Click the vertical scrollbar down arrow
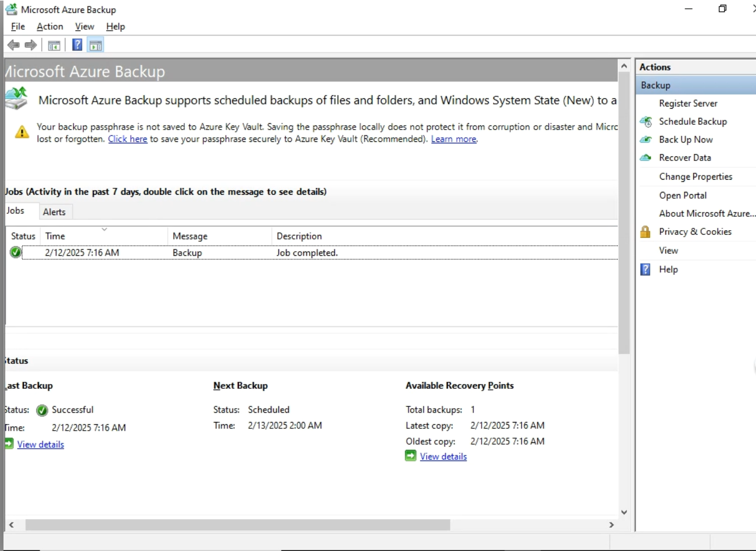This screenshot has width=756, height=551. coord(624,512)
